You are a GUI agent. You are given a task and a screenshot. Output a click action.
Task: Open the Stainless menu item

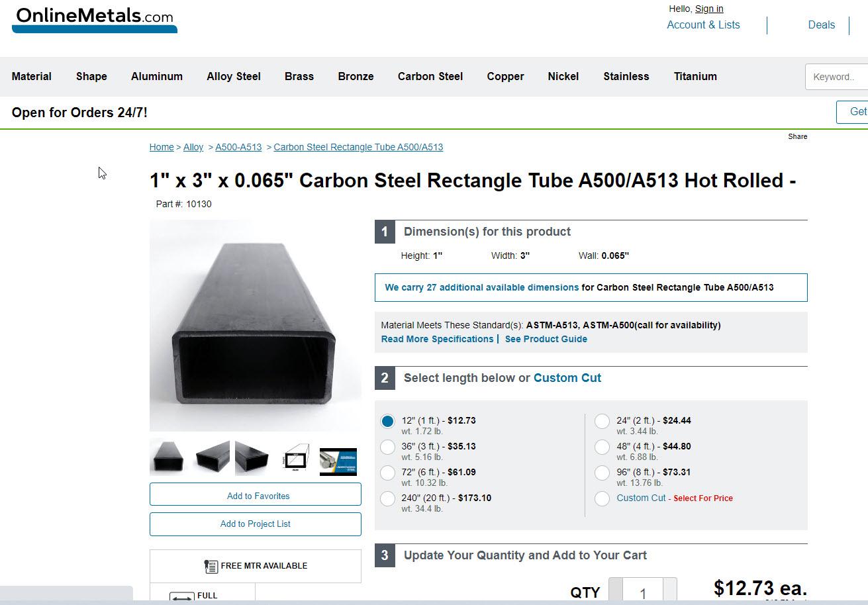pyautogui.click(x=626, y=77)
